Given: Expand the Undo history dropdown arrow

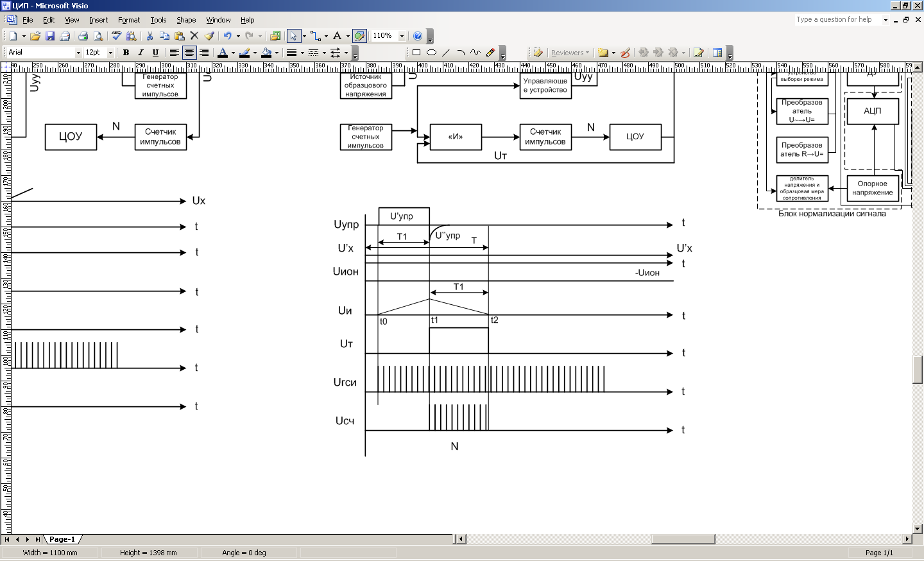Looking at the screenshot, I should click(x=238, y=36).
